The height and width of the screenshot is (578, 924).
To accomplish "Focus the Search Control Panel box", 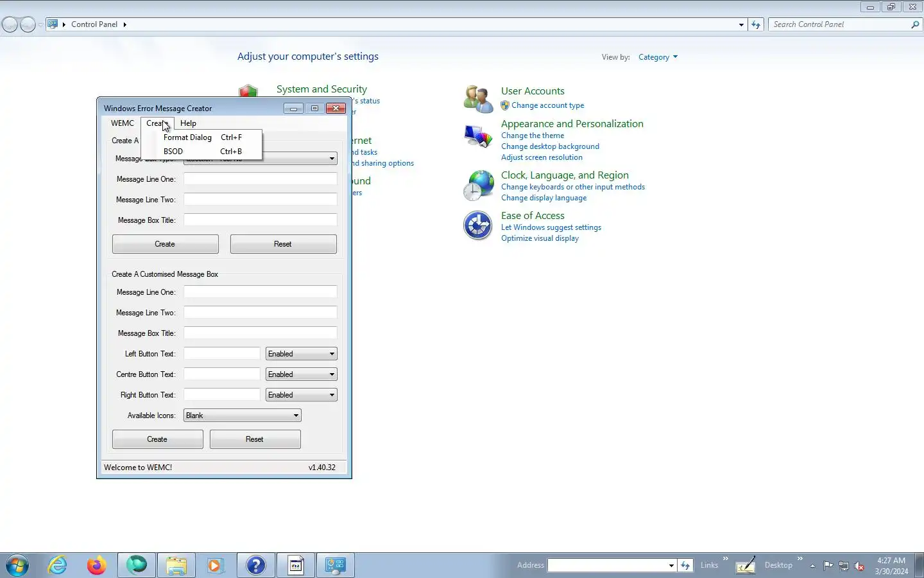I will coord(839,24).
